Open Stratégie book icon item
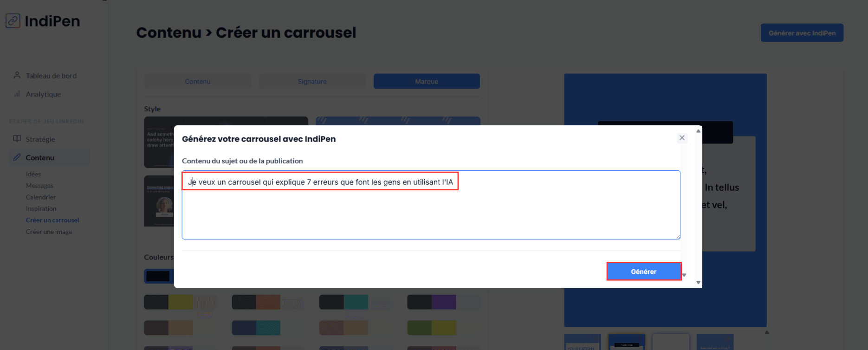Viewport: 868px width, 350px height. click(17, 139)
